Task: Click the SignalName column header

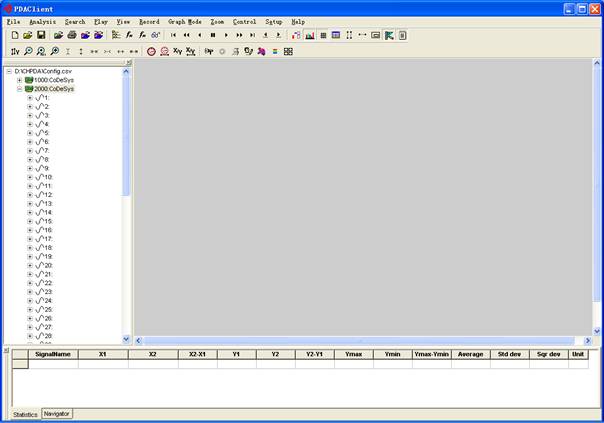Action: tap(53, 354)
